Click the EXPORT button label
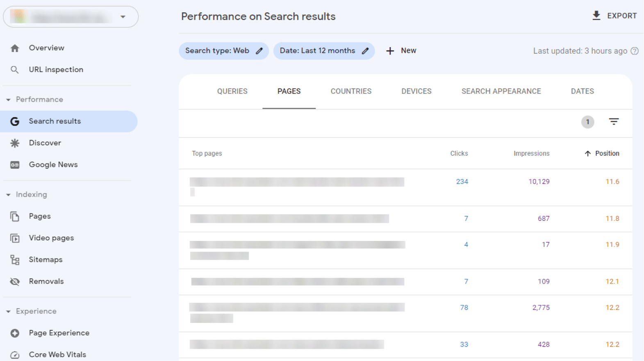Image resolution: width=644 pixels, height=361 pixels. (x=622, y=16)
